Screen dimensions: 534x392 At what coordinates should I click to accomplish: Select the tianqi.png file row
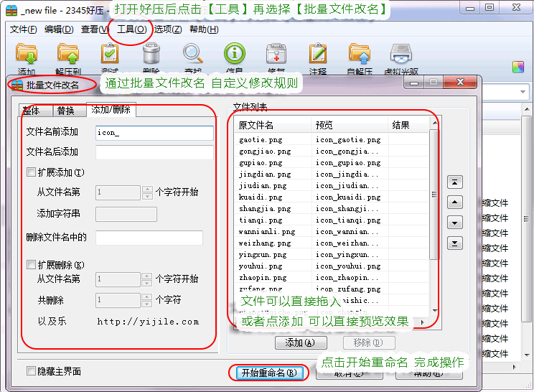tap(332, 220)
